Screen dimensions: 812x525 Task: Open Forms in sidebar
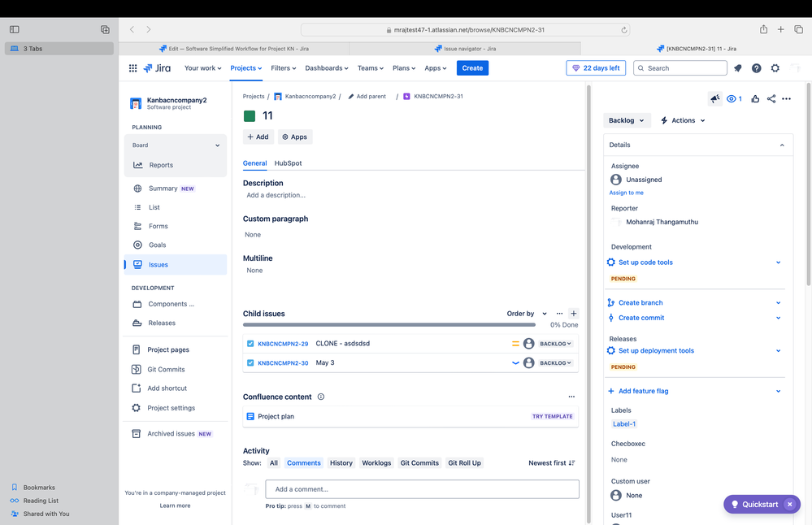158,226
